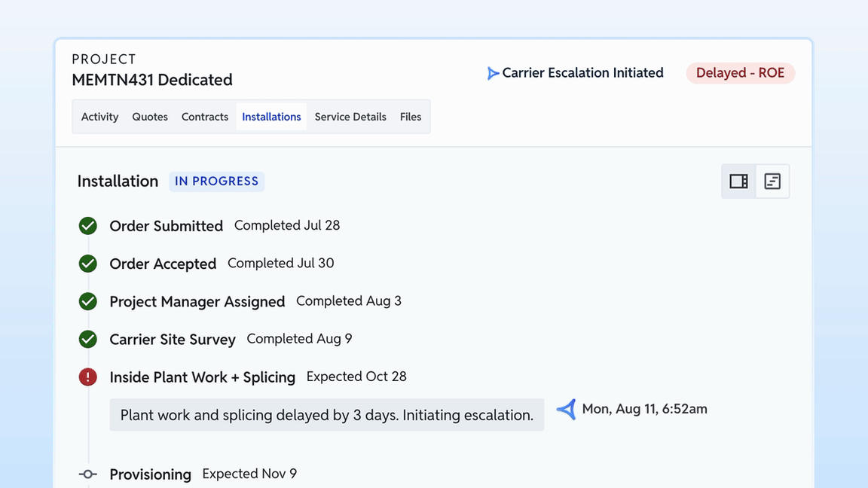
Task: Select the Provisioning step
Action: tap(150, 474)
